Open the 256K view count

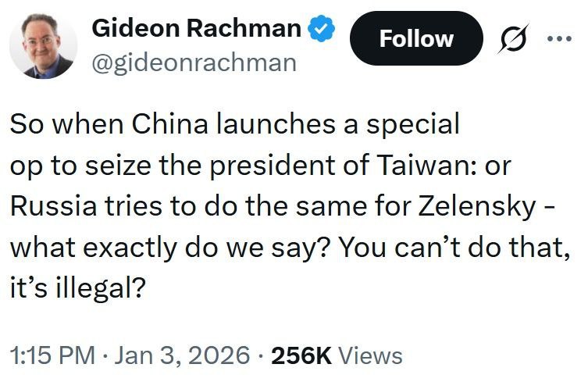pos(301,356)
